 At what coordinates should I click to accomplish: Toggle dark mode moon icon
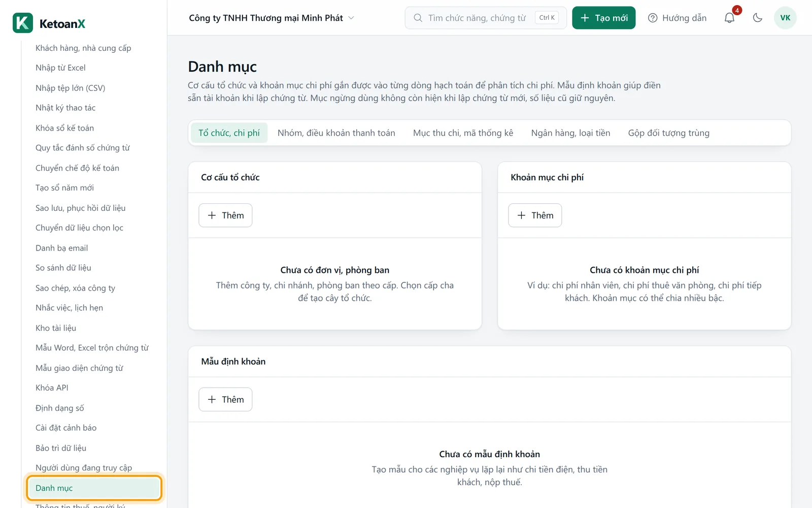(x=758, y=18)
